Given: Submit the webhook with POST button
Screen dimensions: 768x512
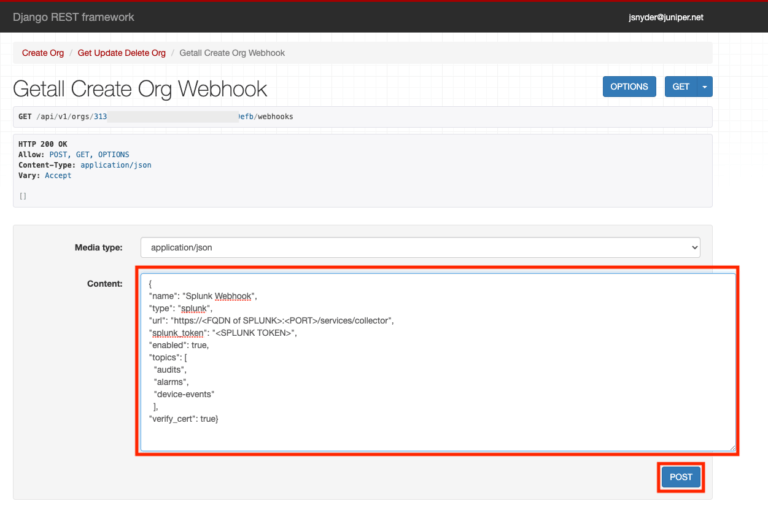Looking at the screenshot, I should [x=681, y=477].
